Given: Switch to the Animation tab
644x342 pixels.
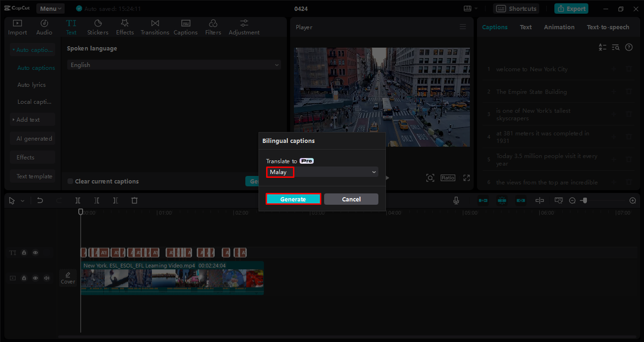Looking at the screenshot, I should pyautogui.click(x=559, y=27).
